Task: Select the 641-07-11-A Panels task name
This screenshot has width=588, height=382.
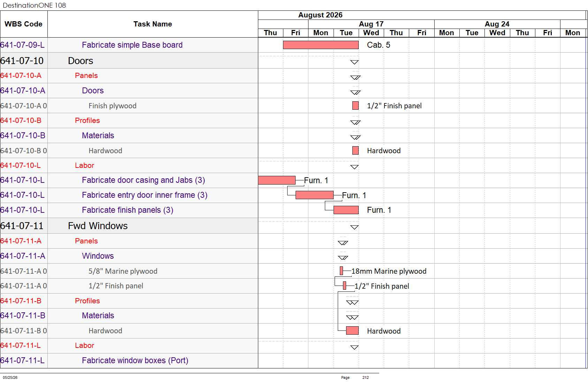Action: pos(86,241)
